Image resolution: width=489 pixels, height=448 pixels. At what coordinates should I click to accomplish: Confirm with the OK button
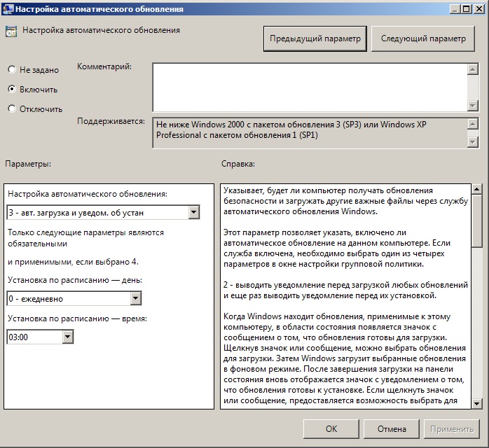[331, 429]
